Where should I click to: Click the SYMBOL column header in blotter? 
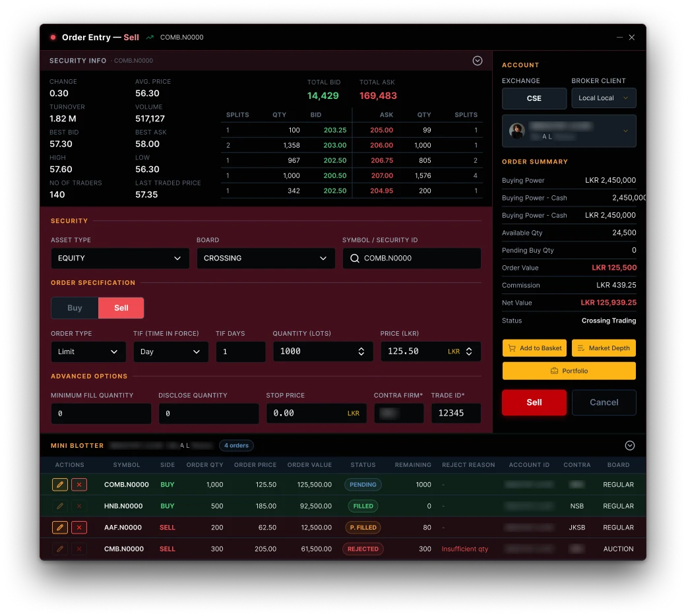127,465
